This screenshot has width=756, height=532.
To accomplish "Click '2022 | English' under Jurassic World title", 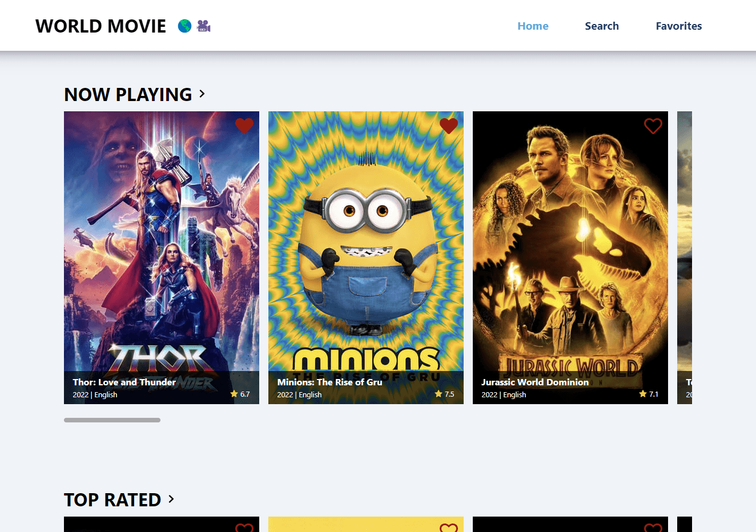I will pos(504,394).
